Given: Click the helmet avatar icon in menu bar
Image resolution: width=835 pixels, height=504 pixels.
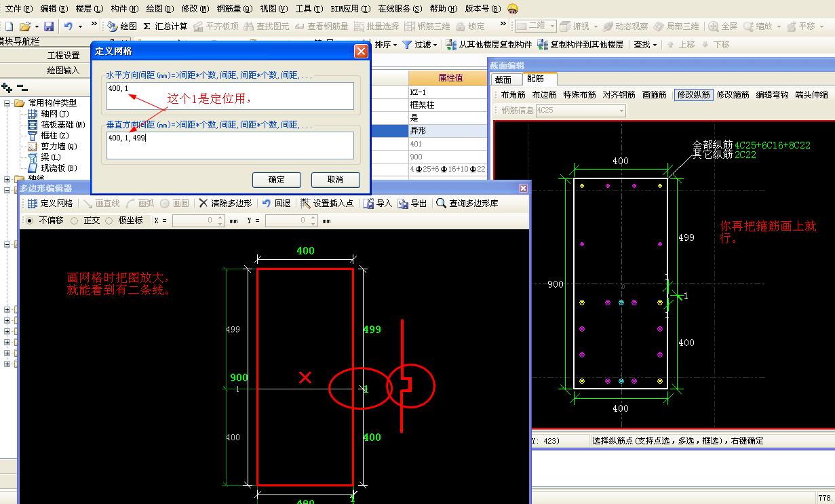Looking at the screenshot, I should point(513,9).
